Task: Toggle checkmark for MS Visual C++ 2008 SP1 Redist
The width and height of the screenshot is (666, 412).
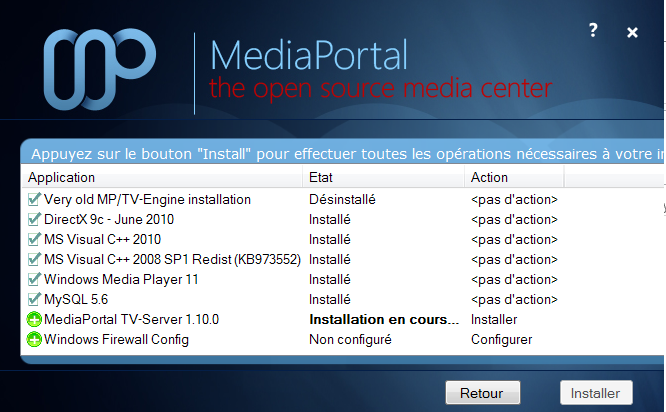Action: (34, 259)
